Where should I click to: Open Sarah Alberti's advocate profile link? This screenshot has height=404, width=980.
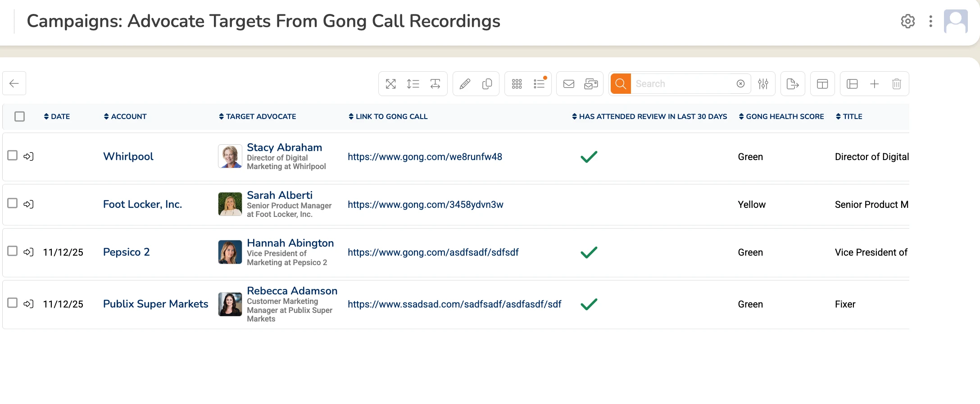tap(280, 195)
